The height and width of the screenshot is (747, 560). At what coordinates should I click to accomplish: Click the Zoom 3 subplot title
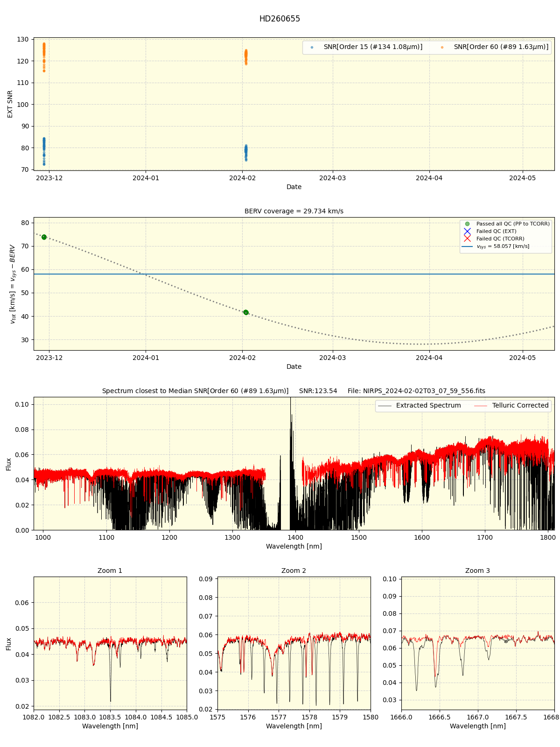[x=478, y=571]
